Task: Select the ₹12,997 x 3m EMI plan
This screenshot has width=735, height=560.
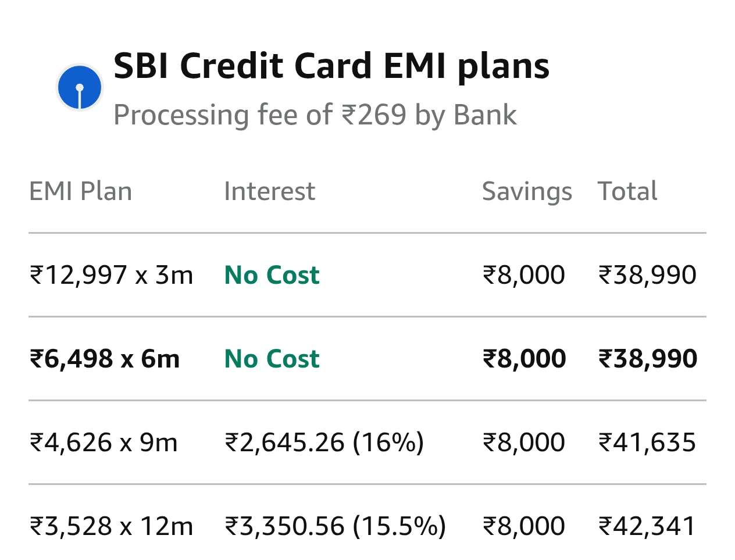Action: [112, 275]
